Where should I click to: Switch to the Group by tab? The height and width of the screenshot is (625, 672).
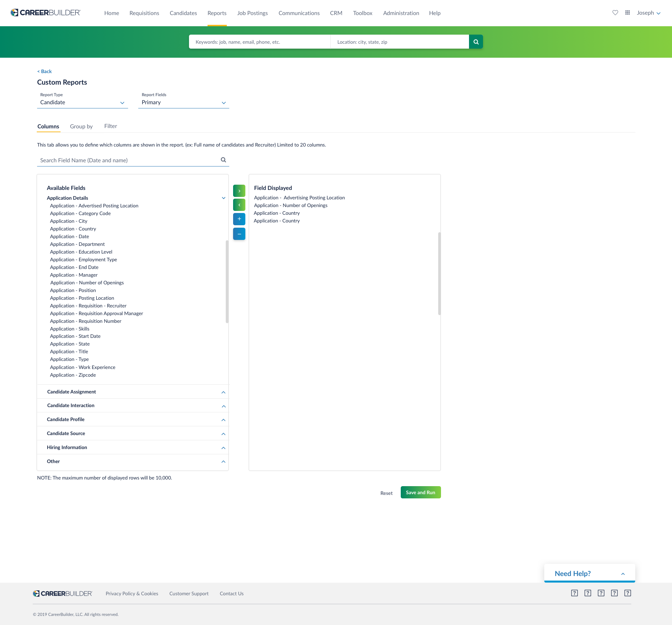pyautogui.click(x=81, y=126)
